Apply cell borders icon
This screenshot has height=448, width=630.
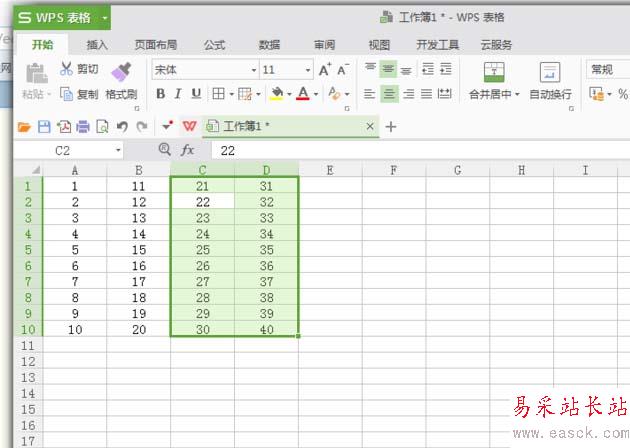tap(219, 94)
